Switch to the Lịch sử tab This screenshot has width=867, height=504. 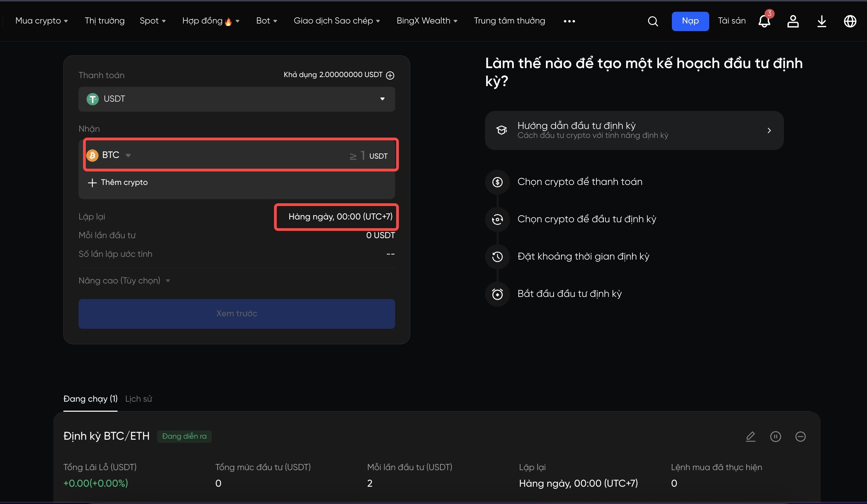tap(138, 399)
